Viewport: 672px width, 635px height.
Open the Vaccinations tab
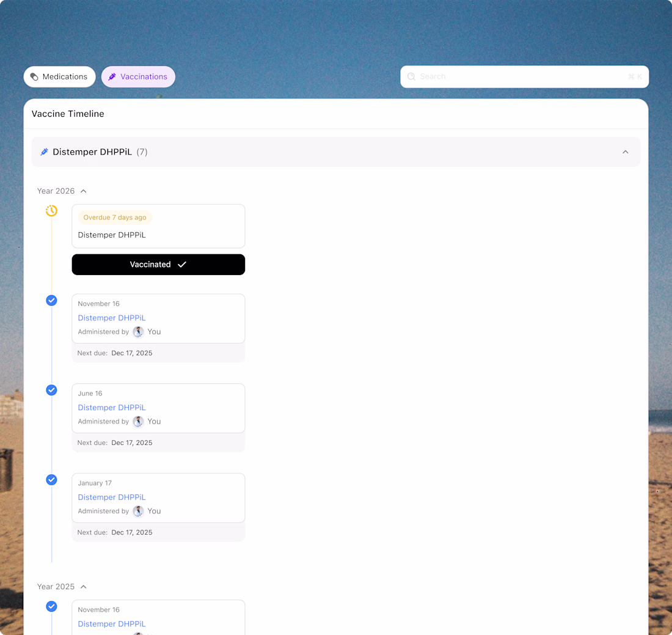[138, 77]
